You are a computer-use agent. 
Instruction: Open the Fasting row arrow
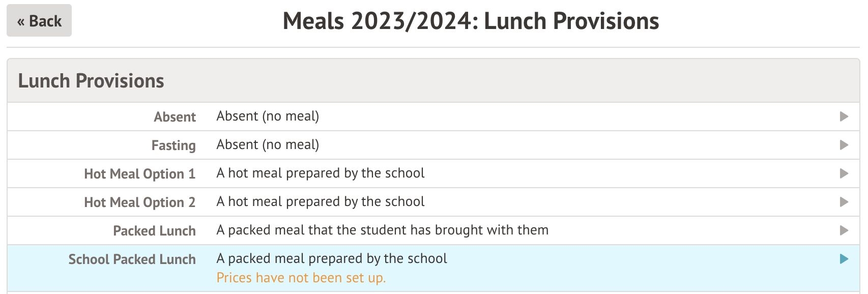844,145
